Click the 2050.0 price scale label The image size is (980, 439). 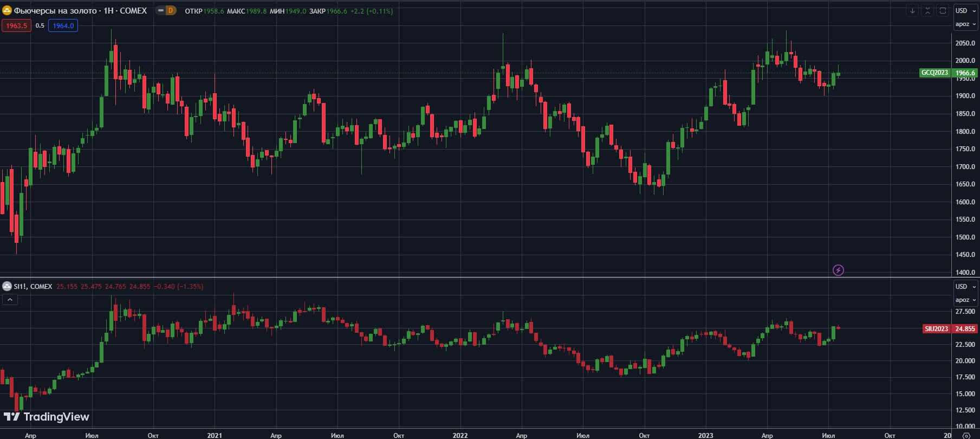(965, 43)
